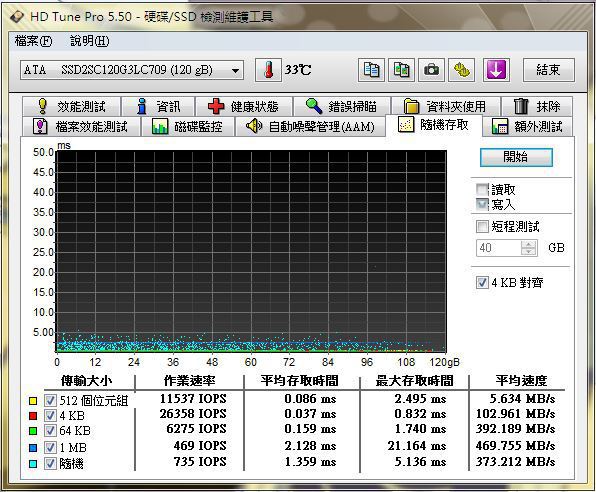Open the 檔案(F) menu

tap(33, 41)
